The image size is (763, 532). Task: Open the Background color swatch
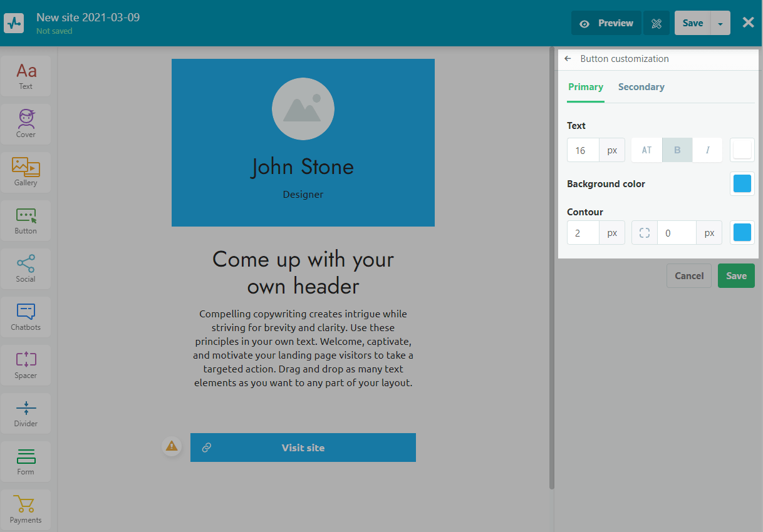pos(742,184)
